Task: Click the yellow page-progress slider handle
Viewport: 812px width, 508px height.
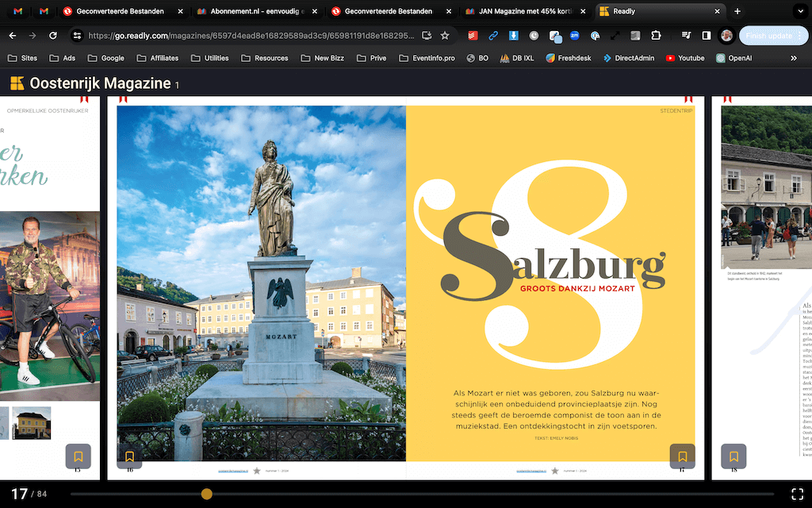Action: click(207, 494)
